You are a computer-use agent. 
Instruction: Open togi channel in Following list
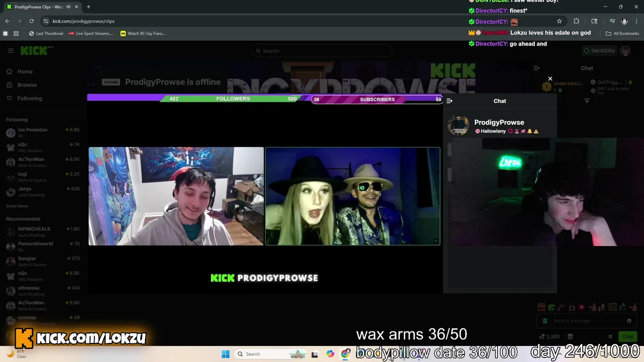43,176
